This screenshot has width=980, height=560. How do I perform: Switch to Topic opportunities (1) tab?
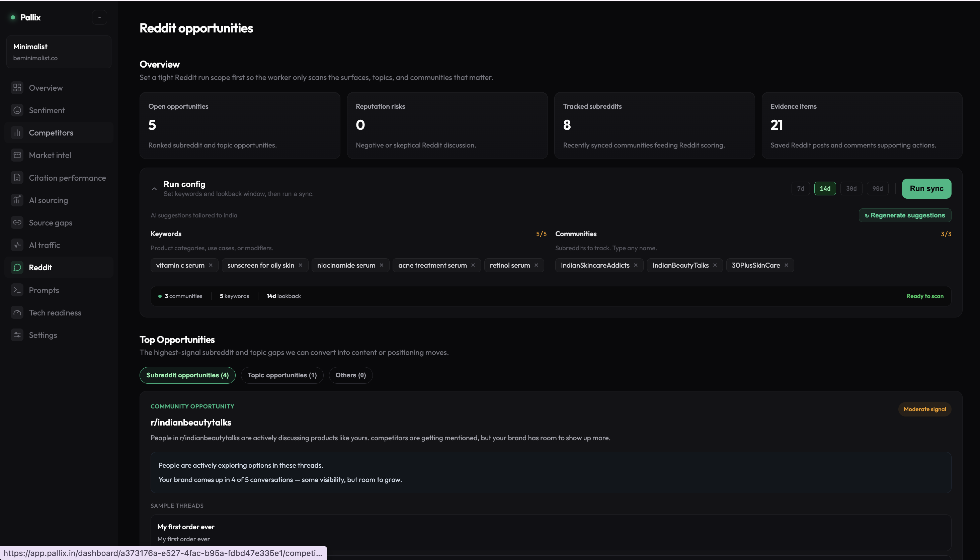click(282, 375)
